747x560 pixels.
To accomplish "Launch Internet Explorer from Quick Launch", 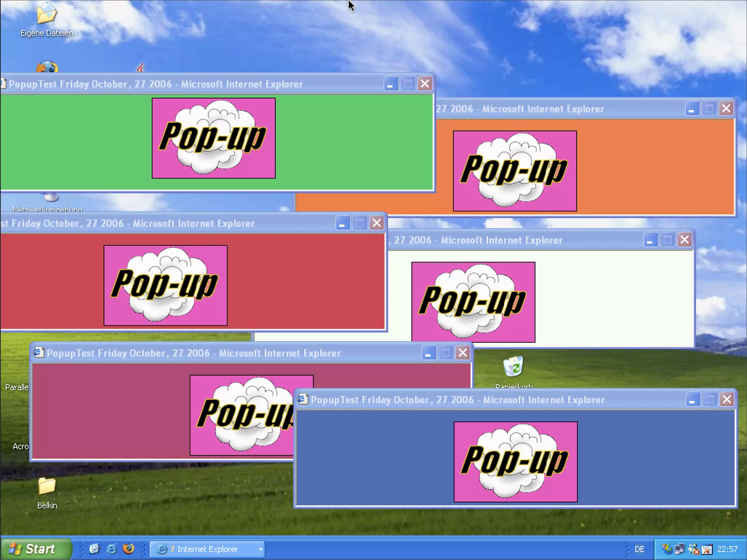I will [111, 549].
